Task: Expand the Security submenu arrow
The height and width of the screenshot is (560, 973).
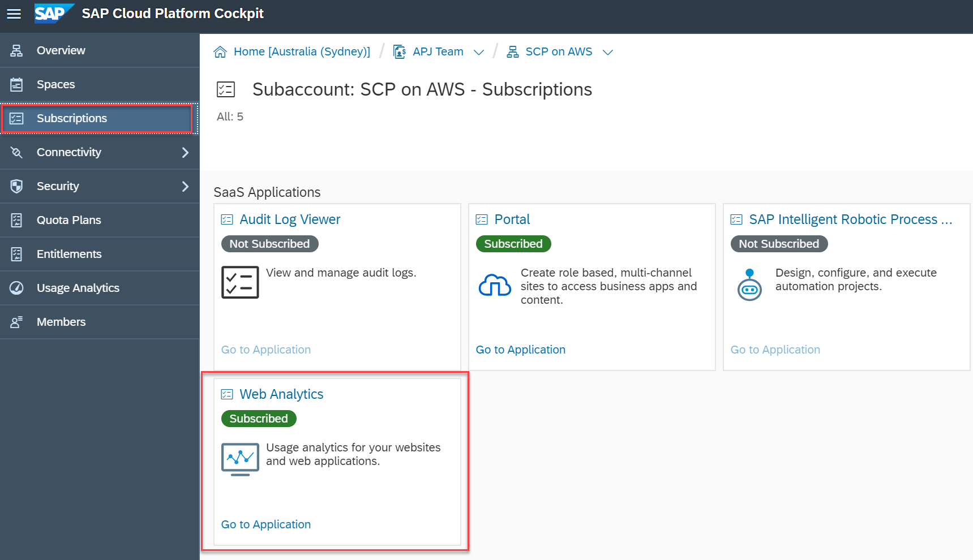Action: [185, 186]
